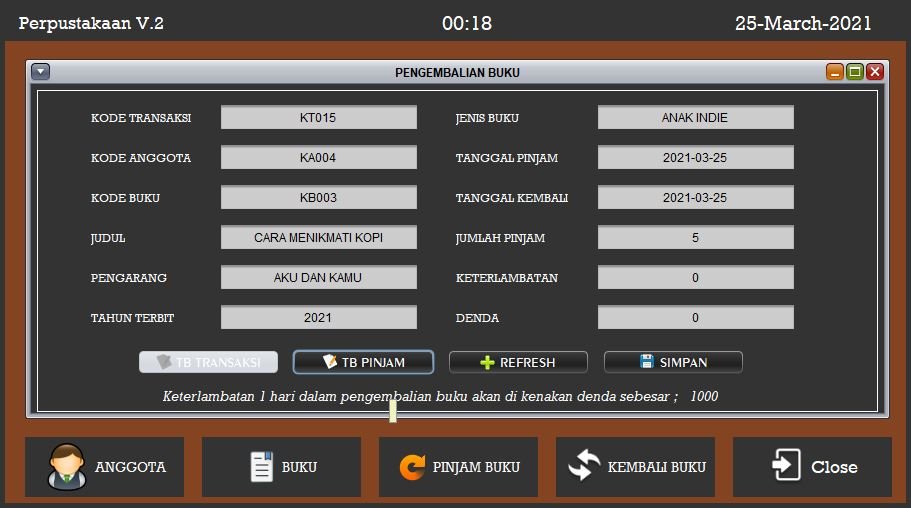This screenshot has height=508, width=911.
Task: Click the KETERLAMBATAN field
Action: click(695, 278)
